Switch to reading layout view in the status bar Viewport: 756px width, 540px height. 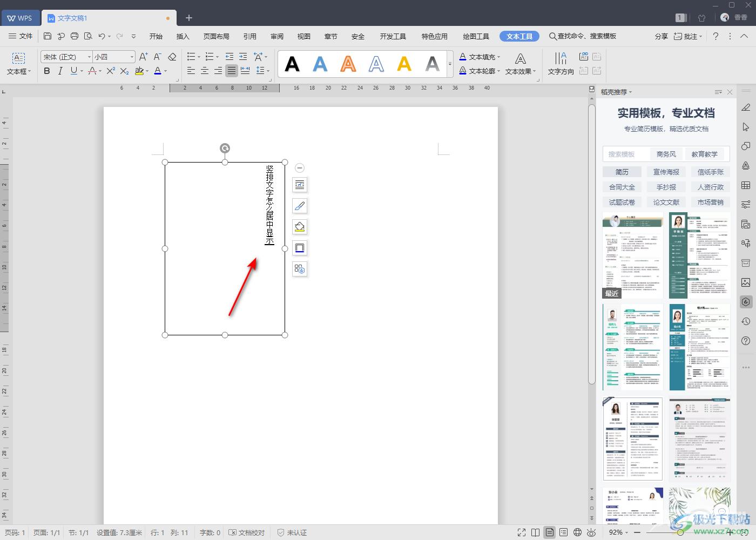tap(535, 532)
